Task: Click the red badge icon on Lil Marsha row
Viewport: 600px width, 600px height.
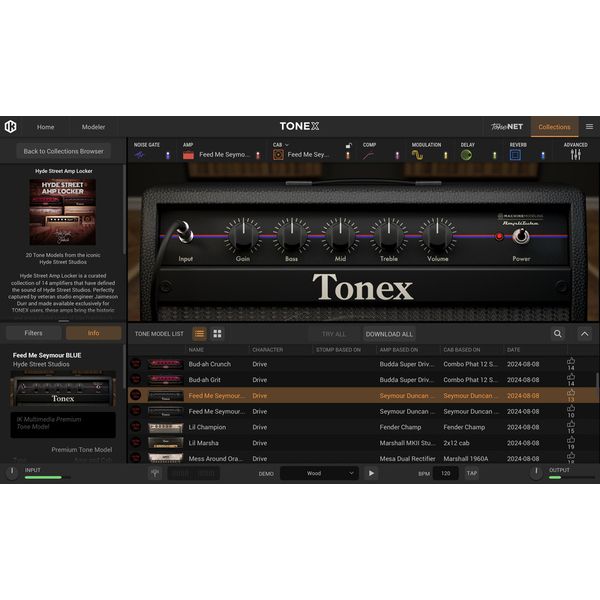Action: (x=135, y=442)
